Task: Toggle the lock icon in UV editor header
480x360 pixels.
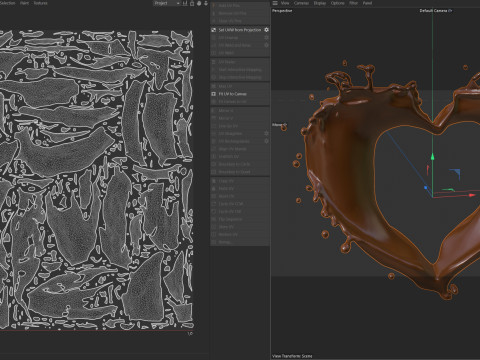Action: tap(192, 3)
